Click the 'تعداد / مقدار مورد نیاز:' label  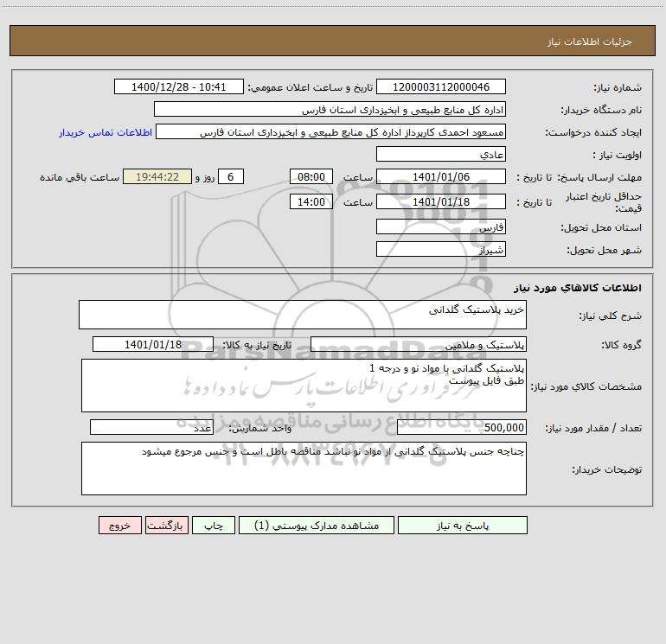point(593,428)
